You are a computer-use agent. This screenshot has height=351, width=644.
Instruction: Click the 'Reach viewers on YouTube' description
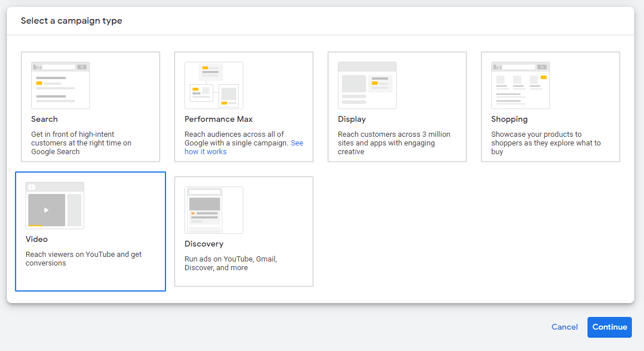(84, 259)
